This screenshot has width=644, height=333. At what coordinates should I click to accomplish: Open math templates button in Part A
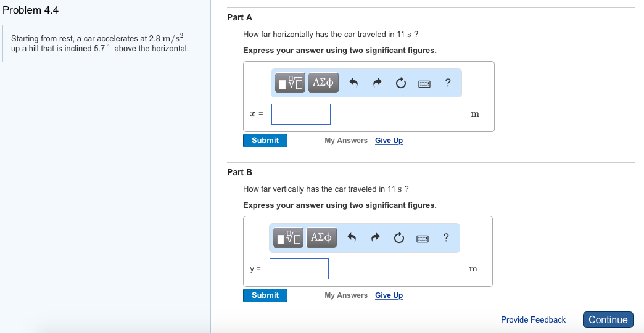pos(290,83)
